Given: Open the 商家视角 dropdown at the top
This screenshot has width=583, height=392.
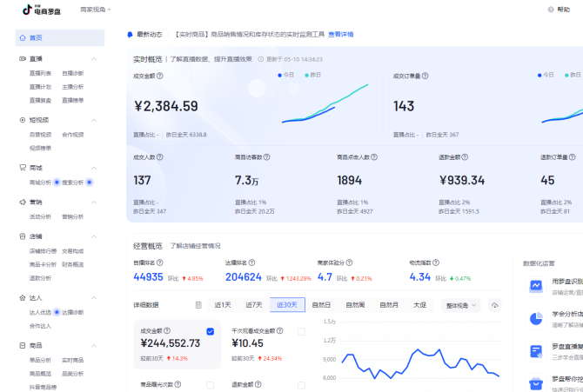Looking at the screenshot, I should 96,10.
